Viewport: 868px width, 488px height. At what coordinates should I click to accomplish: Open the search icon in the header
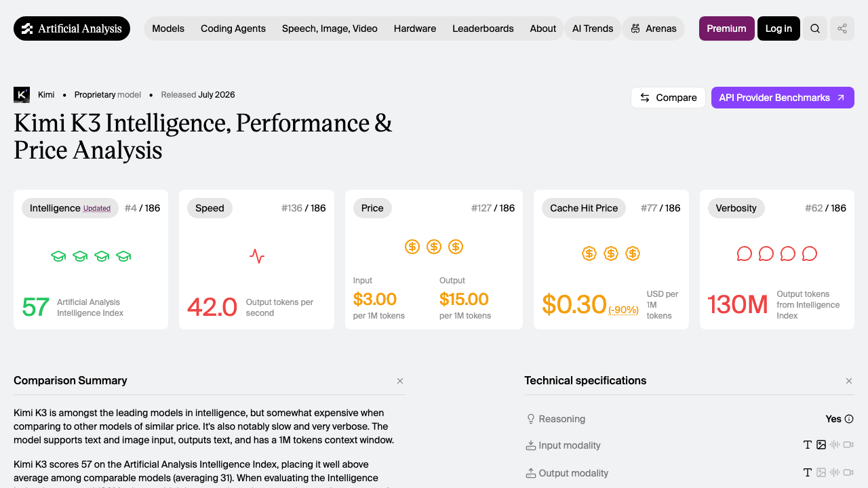pos(815,28)
